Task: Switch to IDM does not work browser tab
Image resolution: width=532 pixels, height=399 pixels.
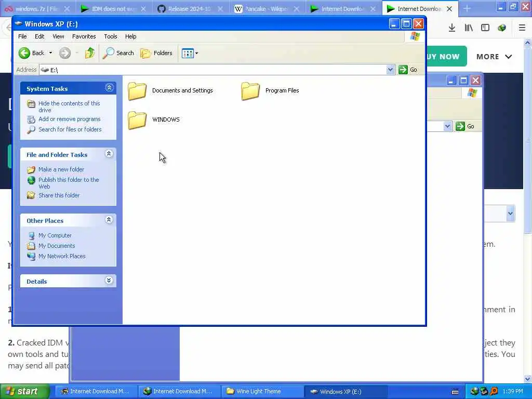Action: point(113,9)
